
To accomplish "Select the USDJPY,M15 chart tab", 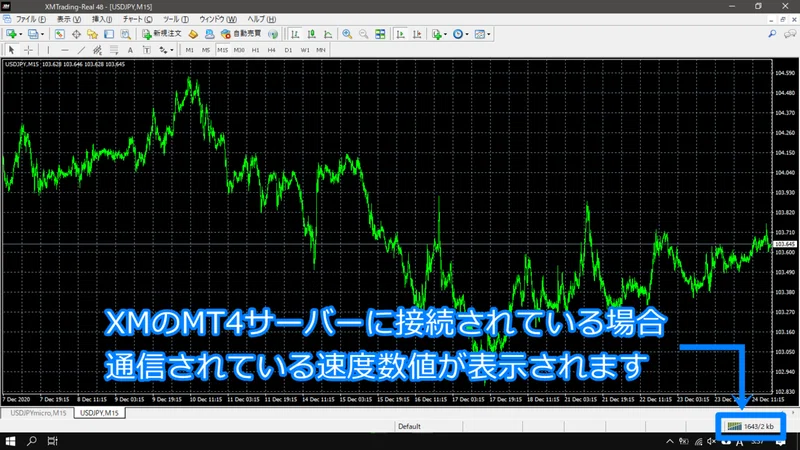I will click(99, 413).
